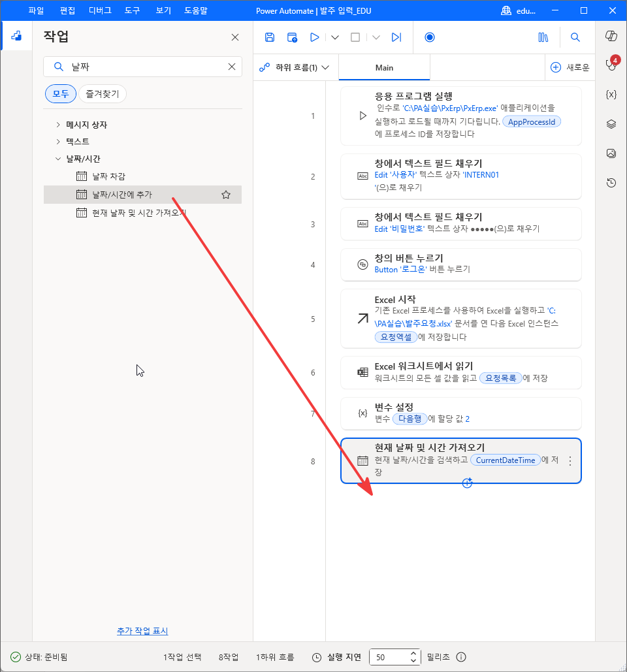Start the Recorder icon
The width and height of the screenshot is (627, 672).
pos(429,37)
